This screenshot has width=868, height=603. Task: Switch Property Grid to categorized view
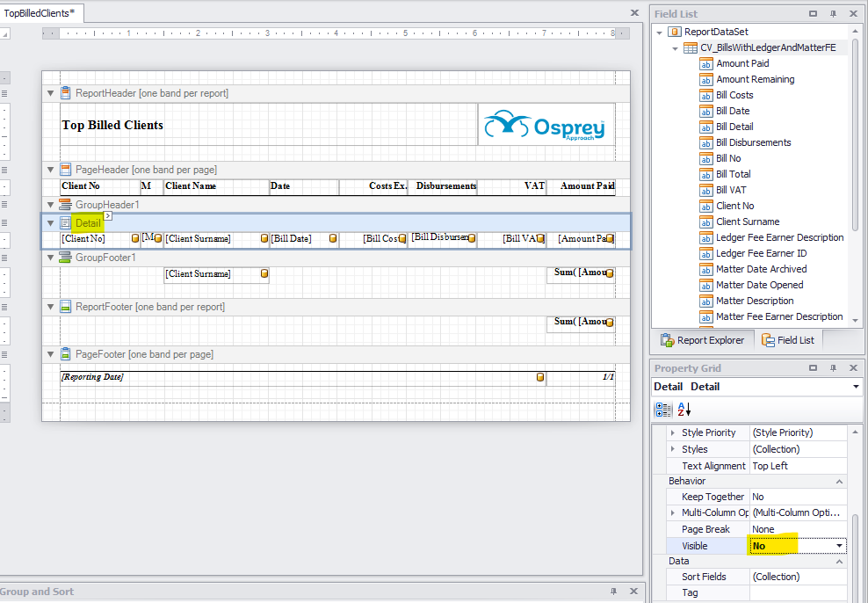click(663, 410)
